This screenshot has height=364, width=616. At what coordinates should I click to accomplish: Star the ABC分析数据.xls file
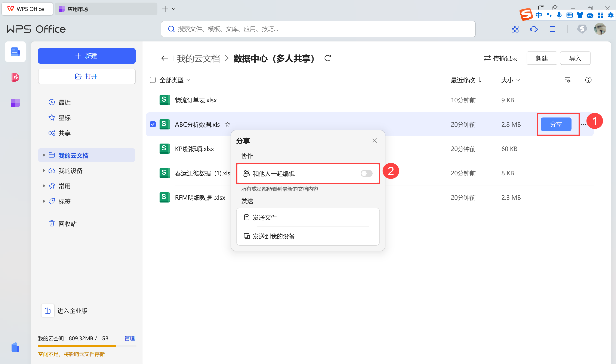point(227,124)
